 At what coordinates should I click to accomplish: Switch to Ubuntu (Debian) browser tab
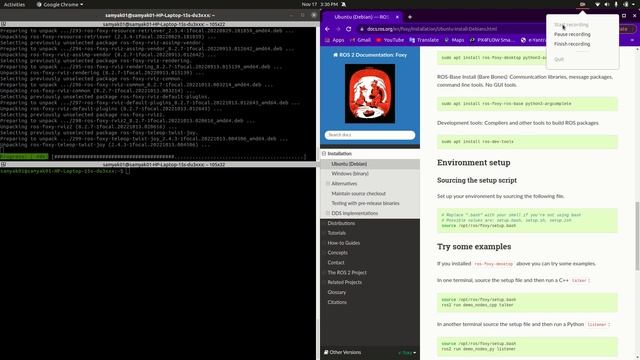pyautogui.click(x=362, y=17)
